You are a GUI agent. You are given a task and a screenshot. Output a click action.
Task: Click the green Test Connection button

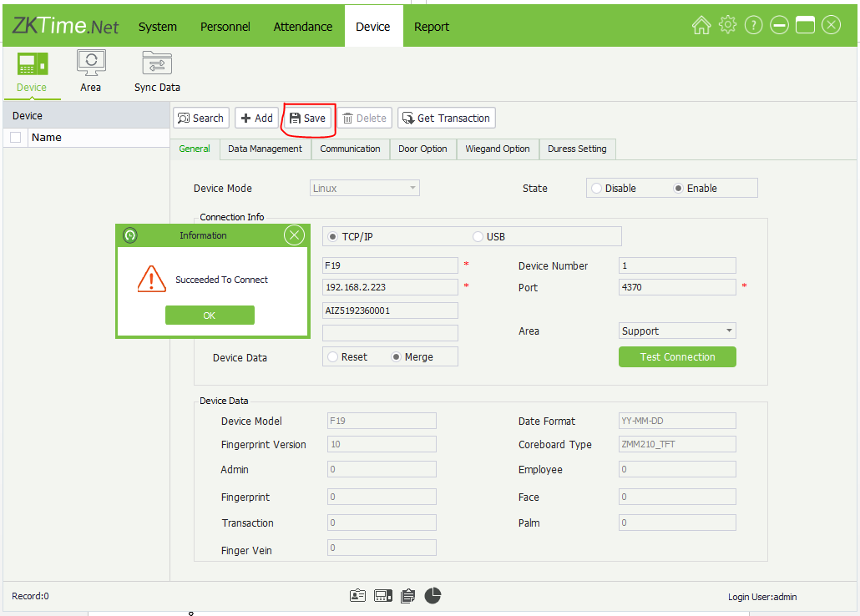(677, 357)
